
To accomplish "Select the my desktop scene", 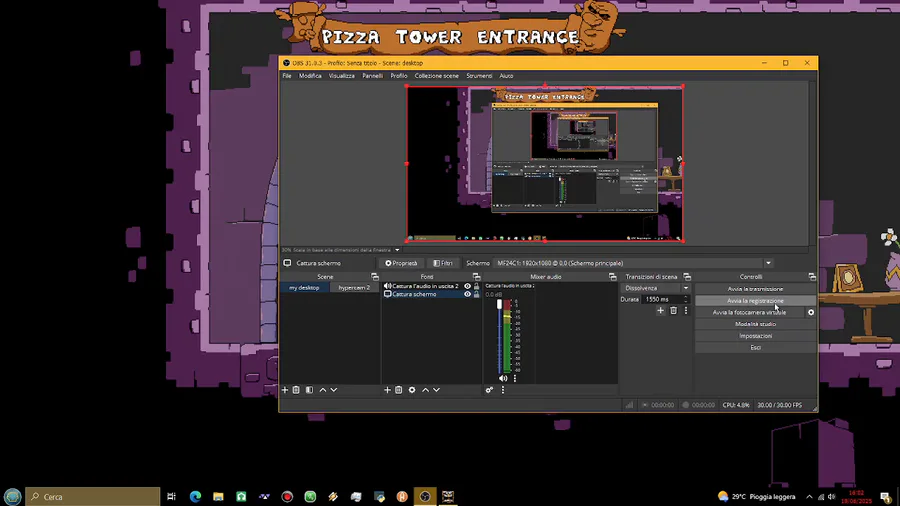I will (304, 287).
